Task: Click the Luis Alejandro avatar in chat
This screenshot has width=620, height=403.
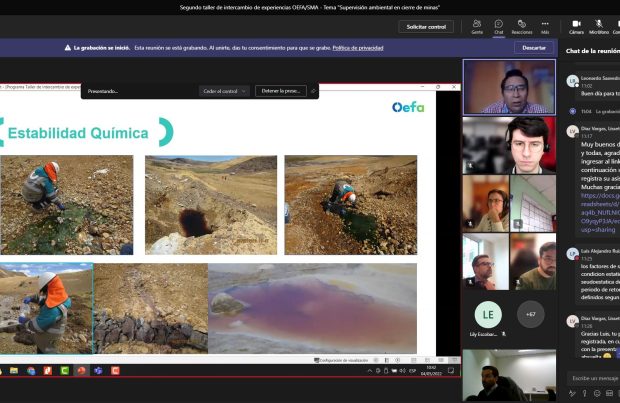Action: [572, 254]
